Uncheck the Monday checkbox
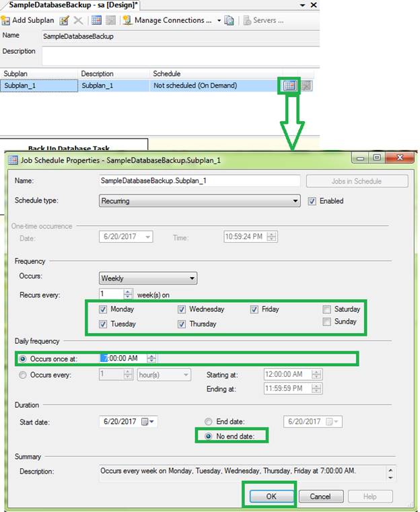 (x=103, y=309)
